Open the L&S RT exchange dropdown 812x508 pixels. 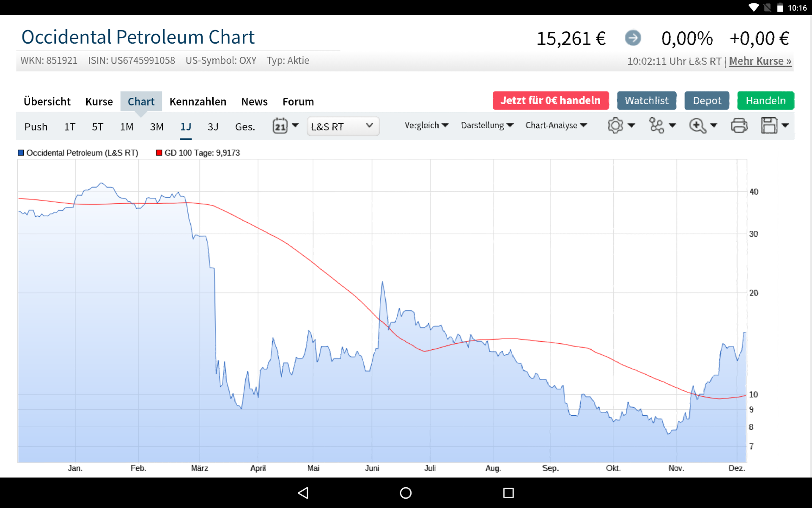pos(343,126)
